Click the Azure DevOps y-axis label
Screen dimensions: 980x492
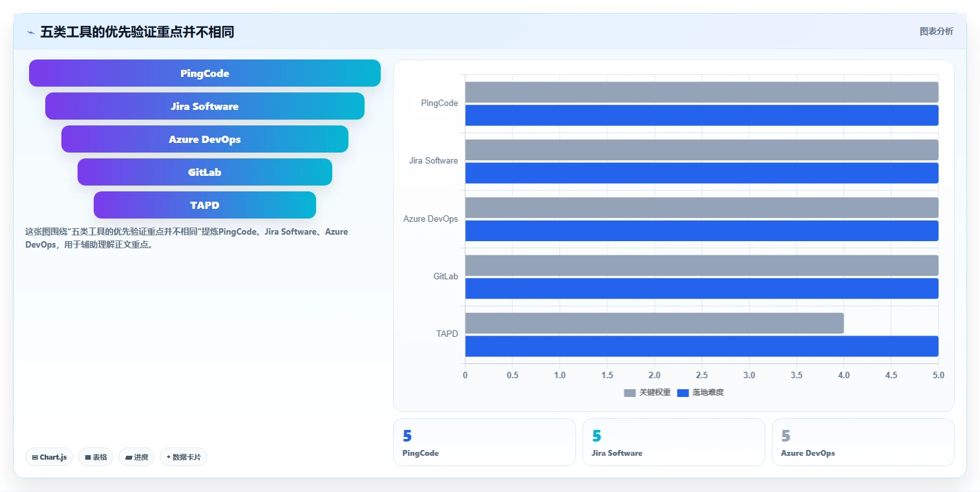(x=431, y=219)
